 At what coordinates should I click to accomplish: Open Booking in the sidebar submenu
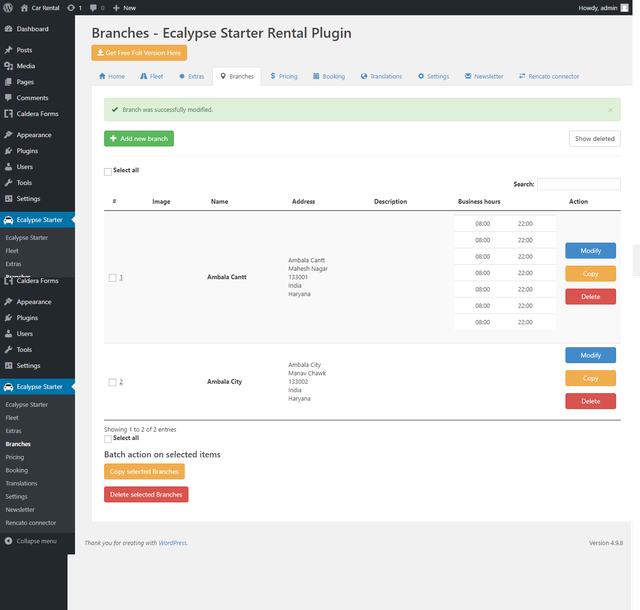click(x=17, y=470)
